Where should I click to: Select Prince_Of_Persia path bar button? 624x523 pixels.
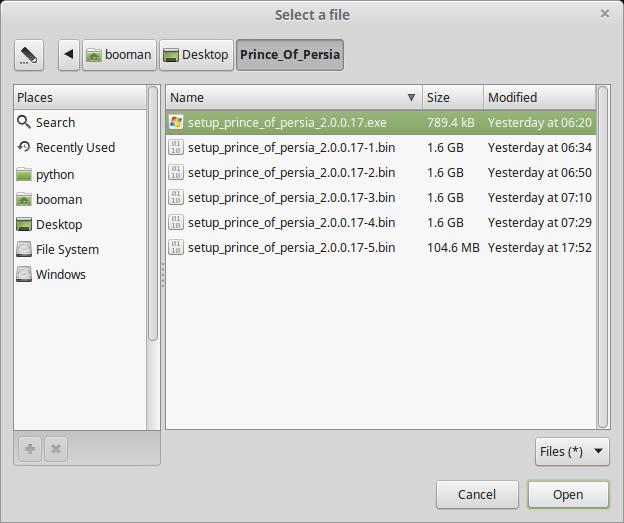(x=290, y=55)
